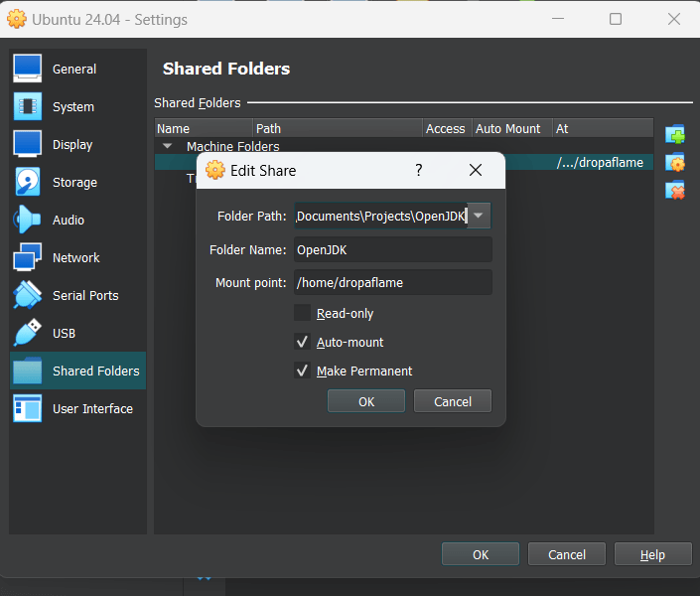Select the row showing /.../dropaflame
The height and width of the screenshot is (596, 700).
(x=600, y=162)
